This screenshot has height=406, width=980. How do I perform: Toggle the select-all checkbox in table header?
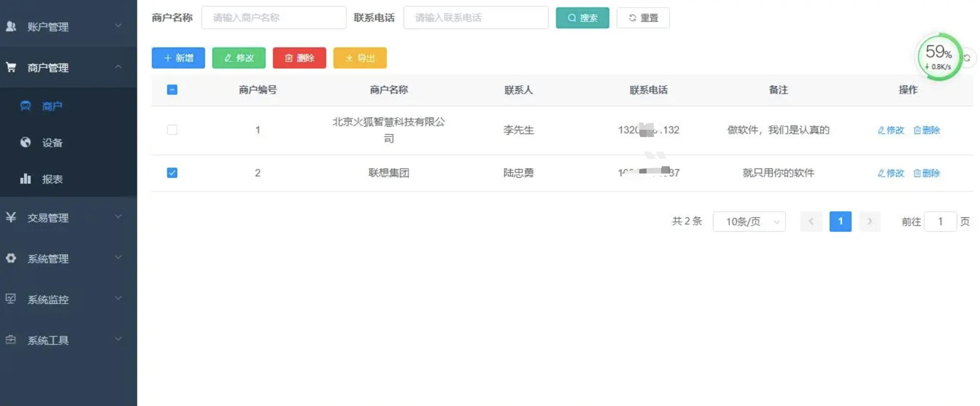pyautogui.click(x=172, y=90)
